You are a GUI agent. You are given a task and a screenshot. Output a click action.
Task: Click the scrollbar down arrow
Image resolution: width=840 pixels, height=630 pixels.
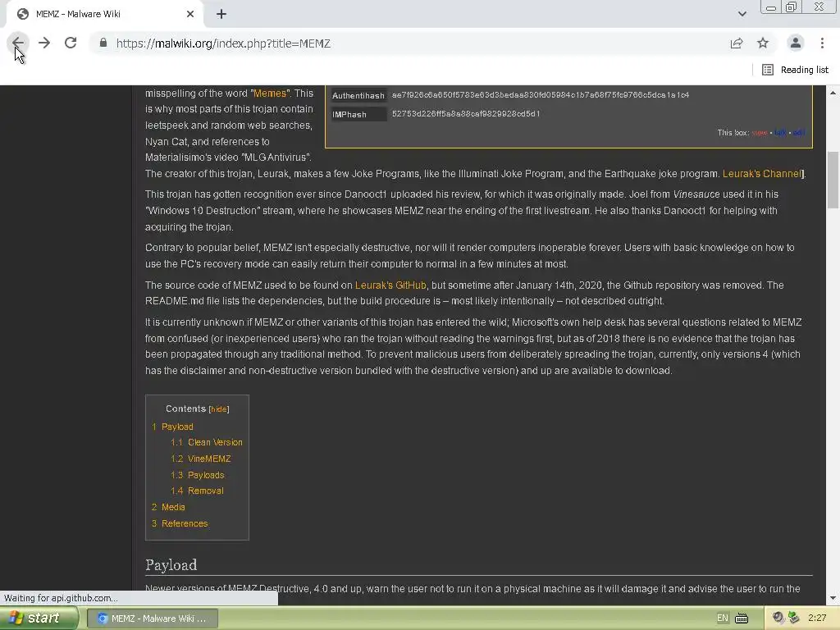[x=833, y=598]
